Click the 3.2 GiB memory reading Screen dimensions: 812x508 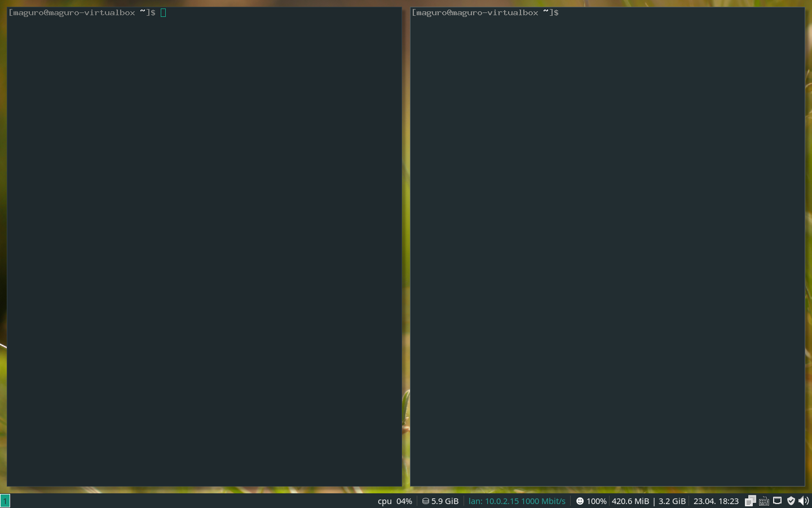click(x=672, y=501)
